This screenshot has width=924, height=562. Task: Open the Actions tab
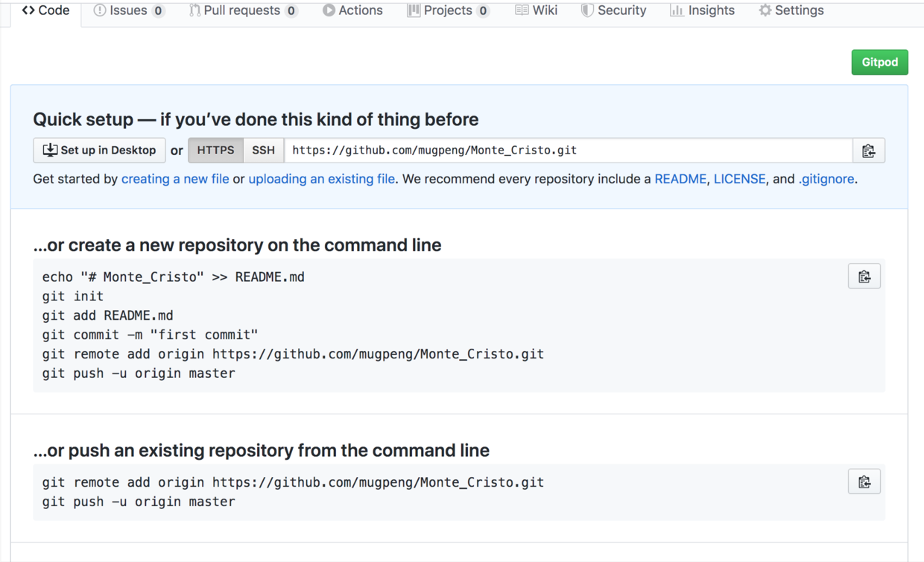[x=352, y=10]
